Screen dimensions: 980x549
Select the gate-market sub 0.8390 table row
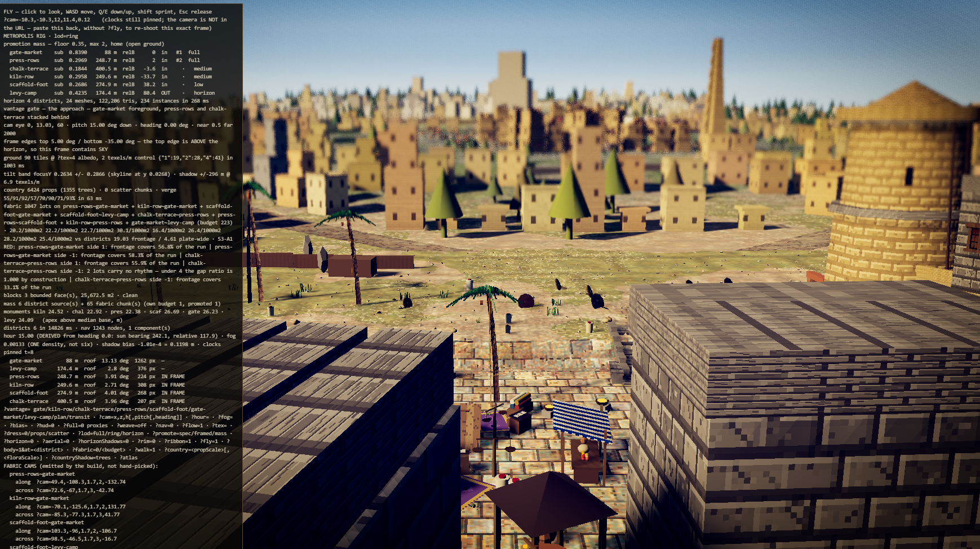[105, 52]
